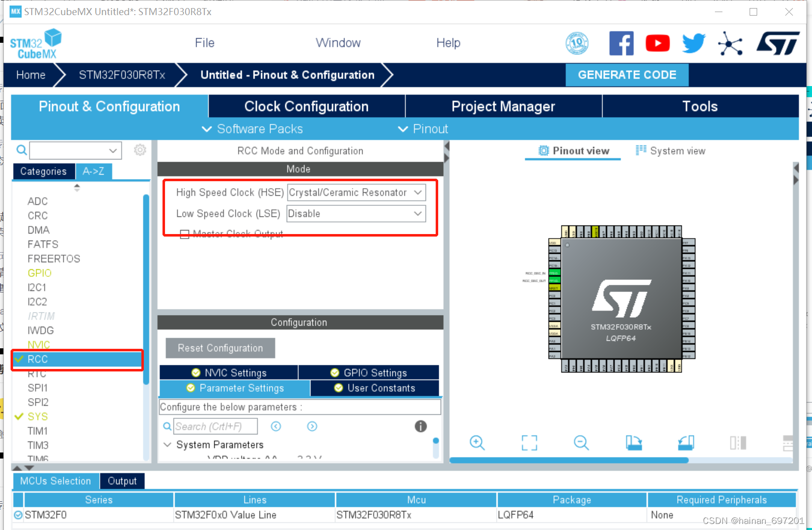
Task: Collapse the System Parameters group
Action: tap(168, 444)
